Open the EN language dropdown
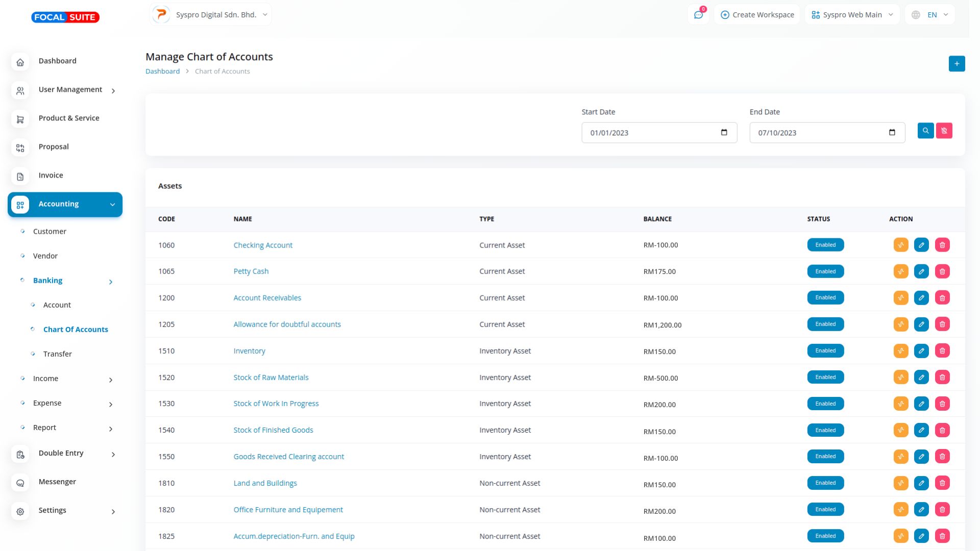 tap(930, 15)
